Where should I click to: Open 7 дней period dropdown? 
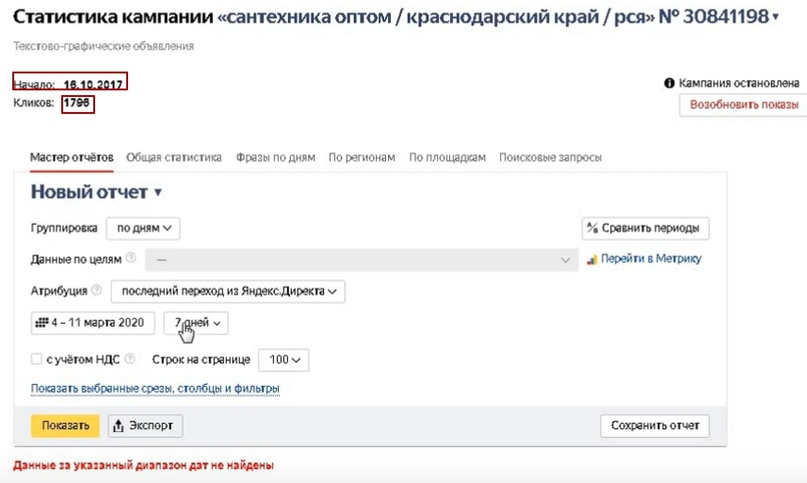point(196,323)
